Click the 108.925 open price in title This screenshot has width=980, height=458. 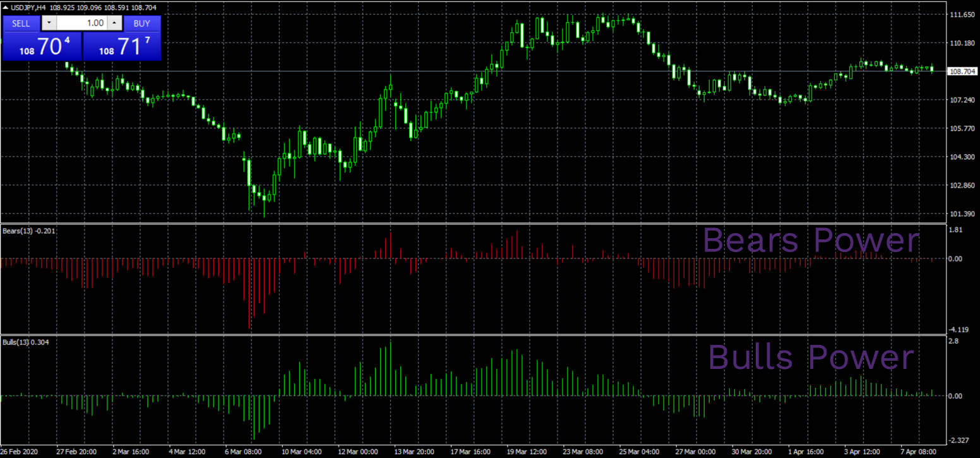click(x=63, y=8)
